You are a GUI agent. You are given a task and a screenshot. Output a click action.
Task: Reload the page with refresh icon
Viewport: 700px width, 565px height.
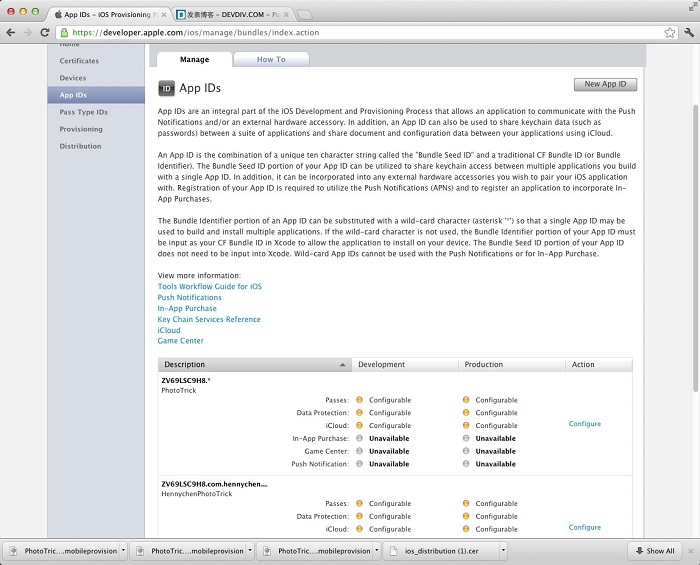coord(45,33)
